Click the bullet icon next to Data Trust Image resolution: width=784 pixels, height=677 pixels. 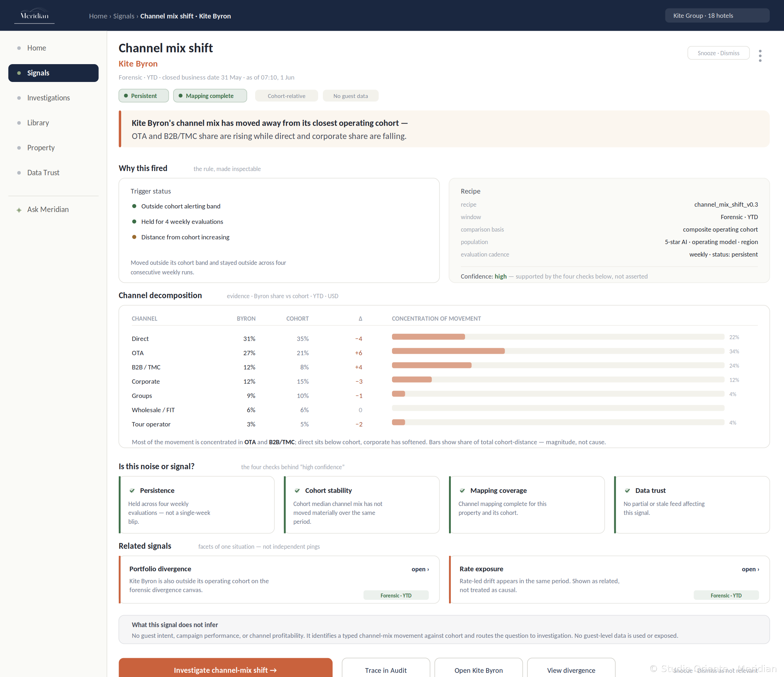pyautogui.click(x=19, y=173)
